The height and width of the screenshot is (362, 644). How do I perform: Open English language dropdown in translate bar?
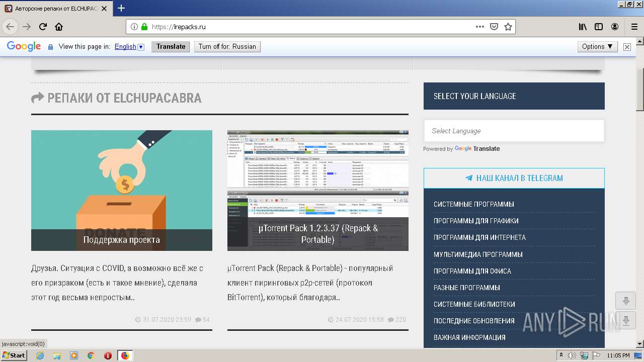click(x=129, y=46)
